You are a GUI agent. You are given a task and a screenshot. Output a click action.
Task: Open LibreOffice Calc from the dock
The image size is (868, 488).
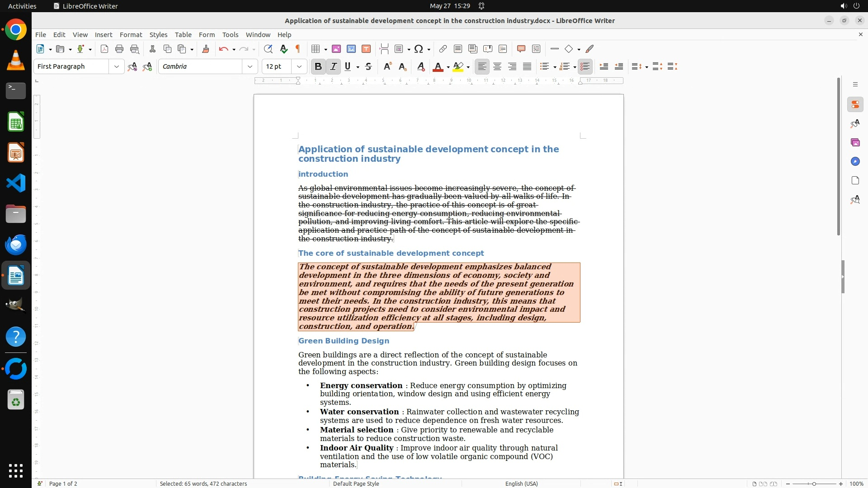click(16, 122)
